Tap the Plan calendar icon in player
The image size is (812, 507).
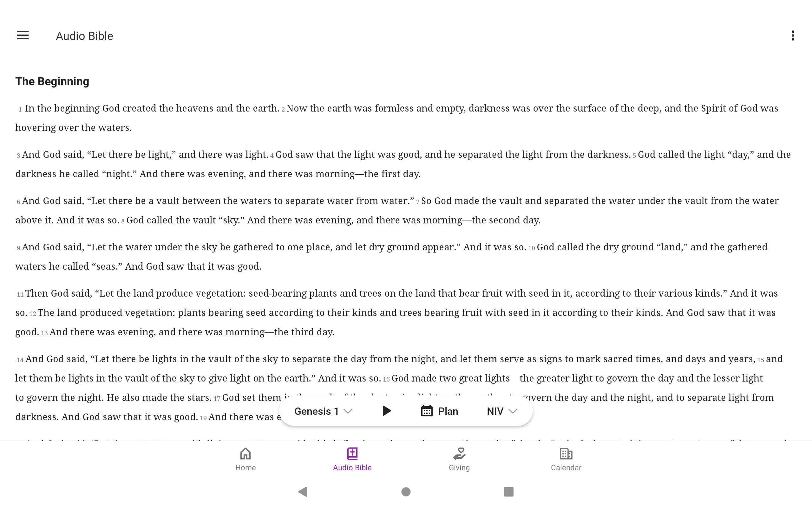point(427,411)
